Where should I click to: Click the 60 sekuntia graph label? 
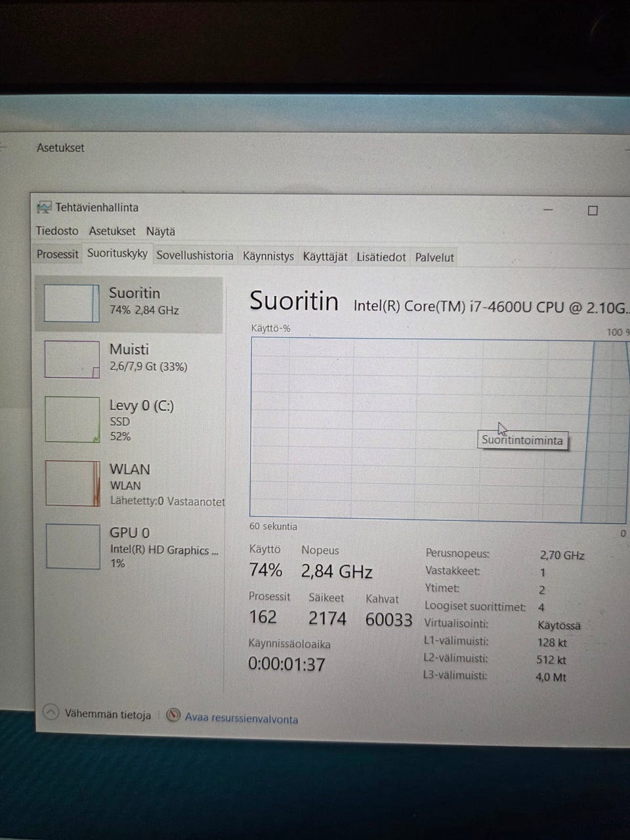(273, 526)
